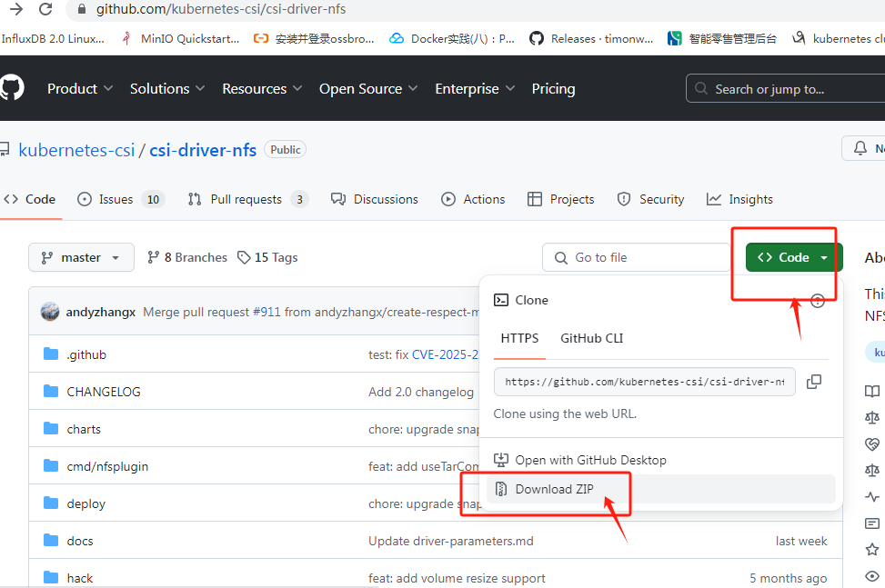Click the Custom properties note icon in sidebar
This screenshot has width=885, height=588.
[x=872, y=523]
